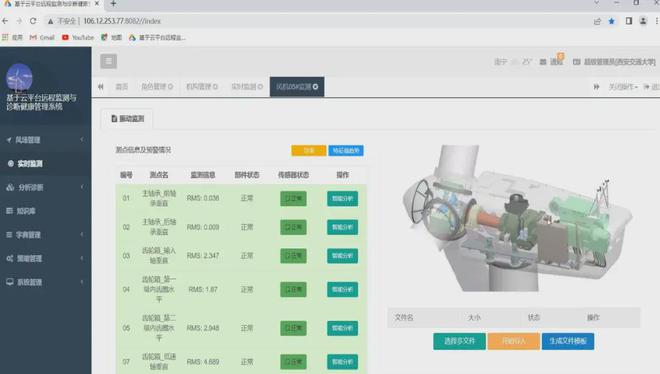The image size is (660, 374).
Task: Click the green sensor status button in row 02
Action: point(293,227)
